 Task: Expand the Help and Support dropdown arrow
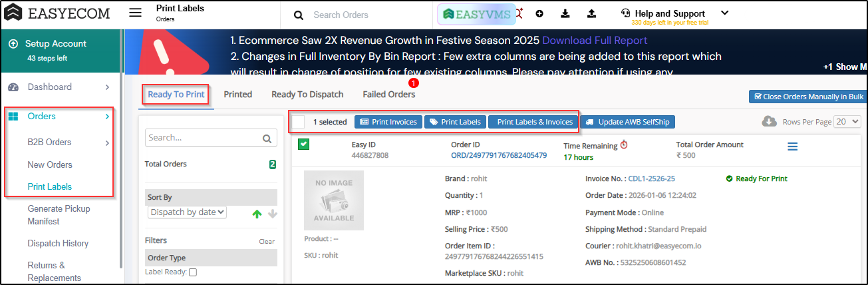(x=725, y=13)
